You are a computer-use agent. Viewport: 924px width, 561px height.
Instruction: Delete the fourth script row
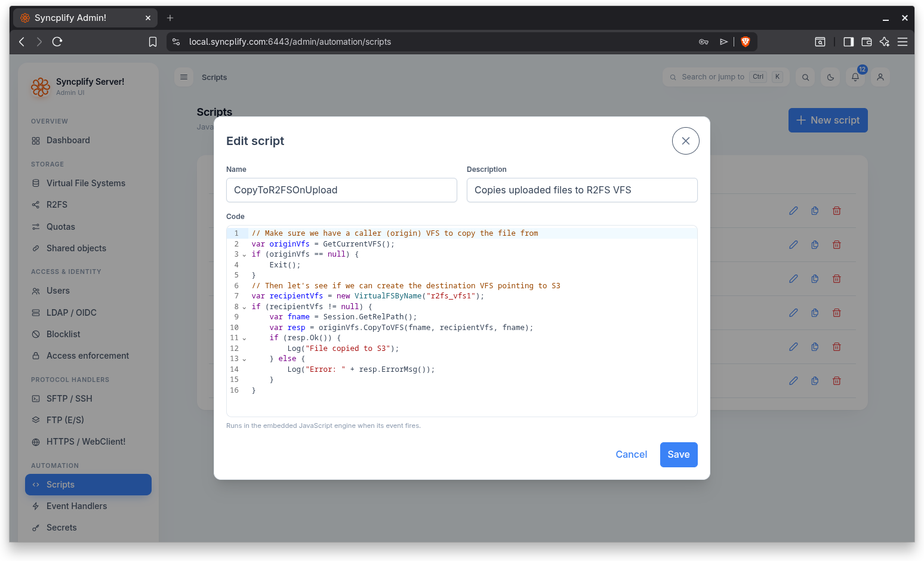point(837,313)
